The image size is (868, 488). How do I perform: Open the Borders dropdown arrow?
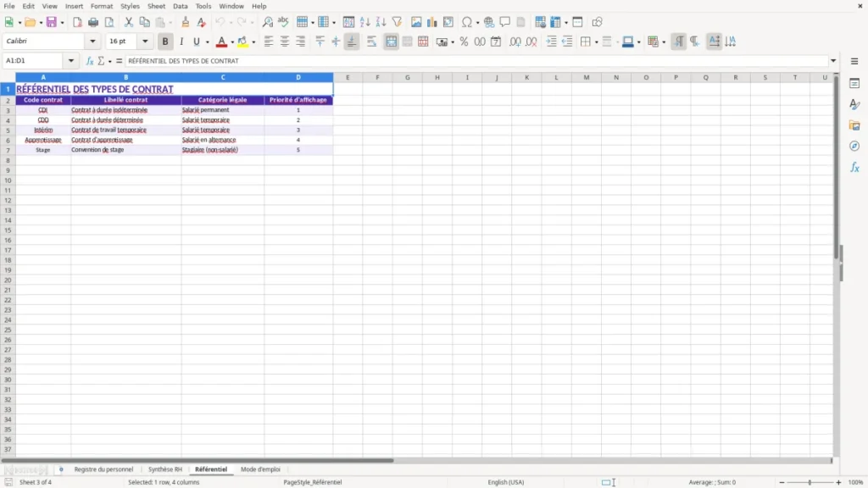click(596, 42)
